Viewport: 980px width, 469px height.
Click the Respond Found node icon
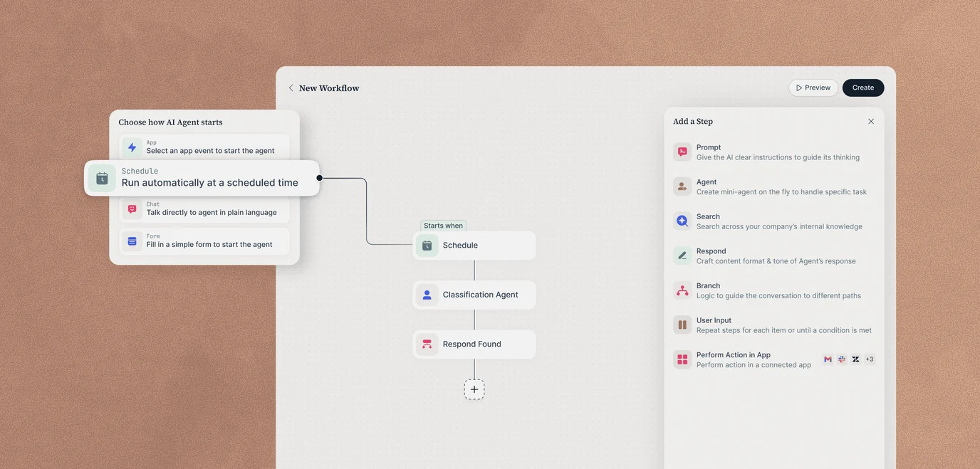[427, 344]
